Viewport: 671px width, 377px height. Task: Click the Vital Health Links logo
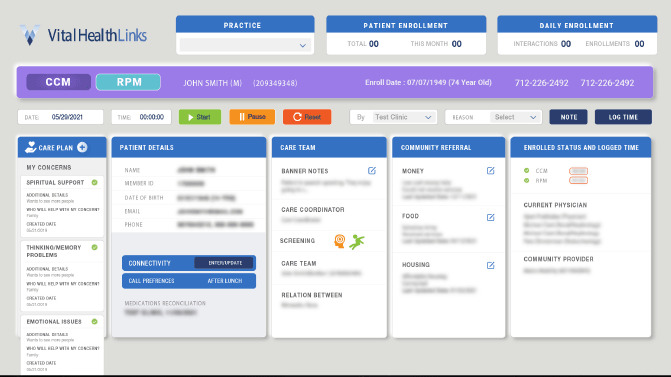[x=83, y=35]
